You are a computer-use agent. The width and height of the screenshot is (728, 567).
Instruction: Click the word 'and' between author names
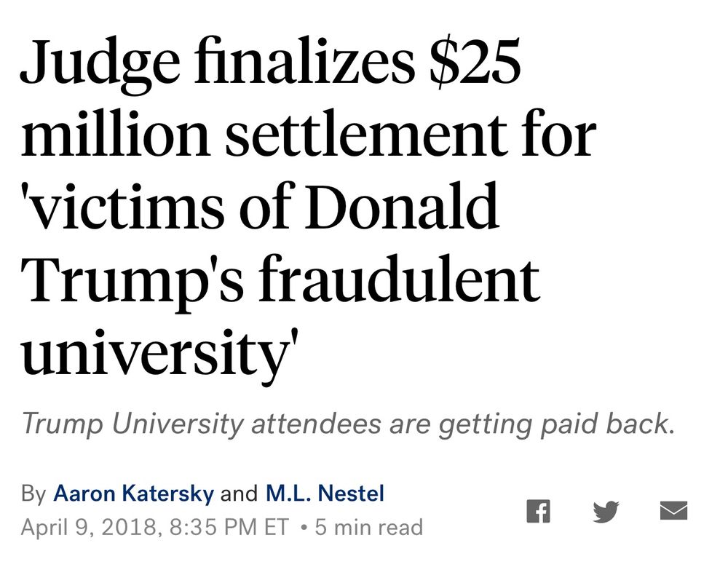[x=239, y=493]
